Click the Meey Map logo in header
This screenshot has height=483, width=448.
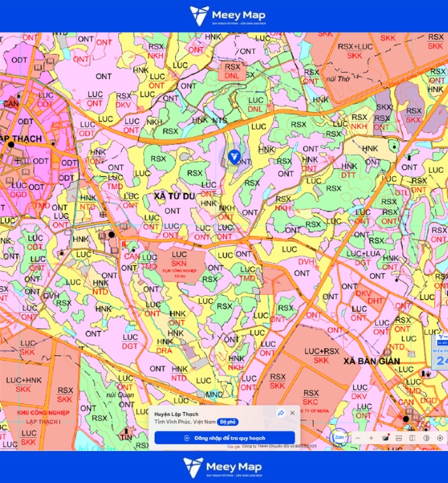click(228, 16)
